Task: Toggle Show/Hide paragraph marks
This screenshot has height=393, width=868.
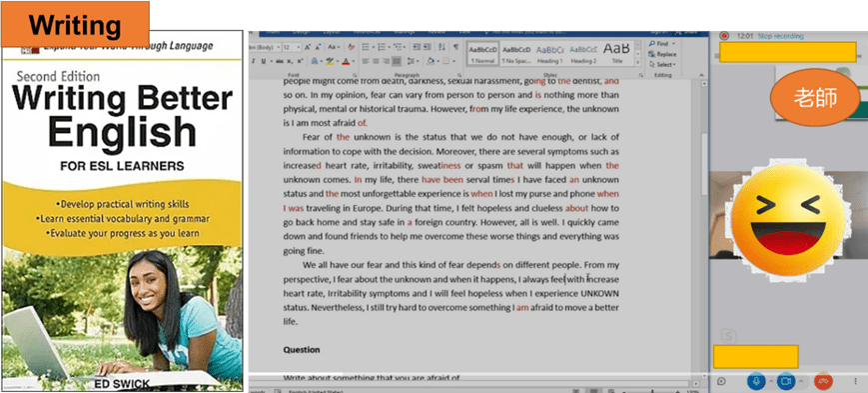Action: pos(456,47)
